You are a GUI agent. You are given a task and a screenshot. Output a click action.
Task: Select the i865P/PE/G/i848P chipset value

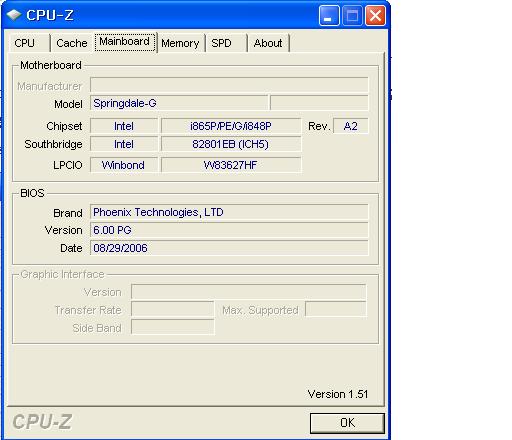(x=231, y=126)
